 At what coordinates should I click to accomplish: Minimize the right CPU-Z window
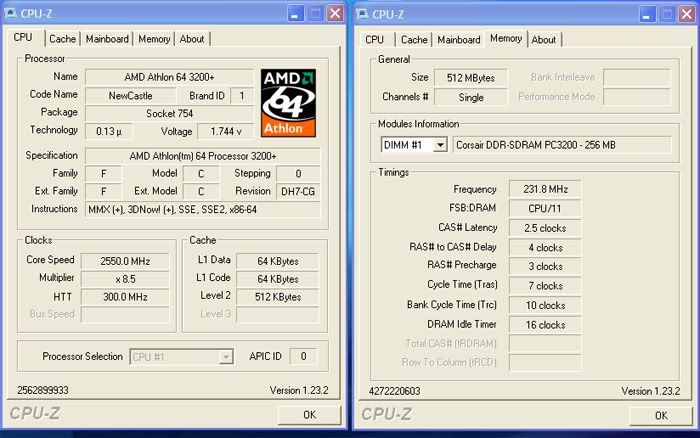point(647,14)
